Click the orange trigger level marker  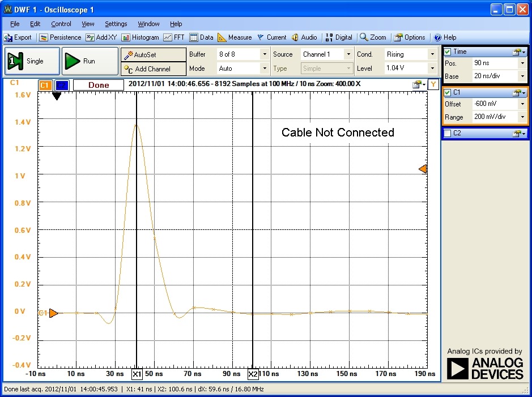[x=423, y=169]
